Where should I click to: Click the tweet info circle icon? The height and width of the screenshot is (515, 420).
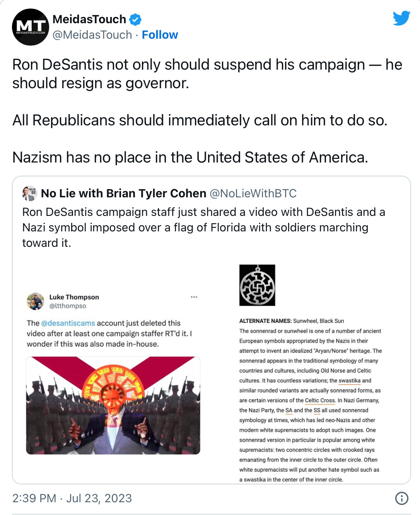pos(402,498)
